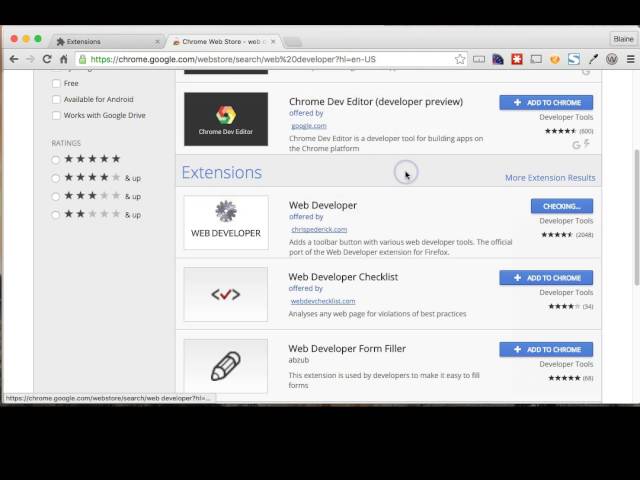Viewport: 640px width, 480px height.
Task: Click the blue S extension icon
Action: 573,59
